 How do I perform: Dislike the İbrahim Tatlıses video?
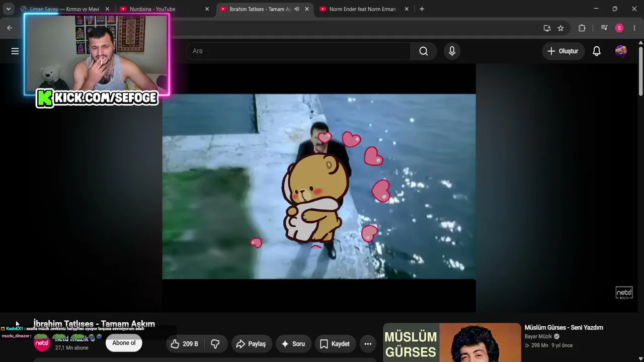pyautogui.click(x=215, y=344)
